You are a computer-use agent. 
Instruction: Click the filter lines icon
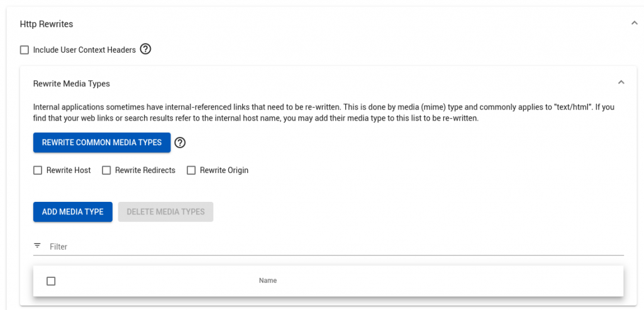[x=37, y=246]
